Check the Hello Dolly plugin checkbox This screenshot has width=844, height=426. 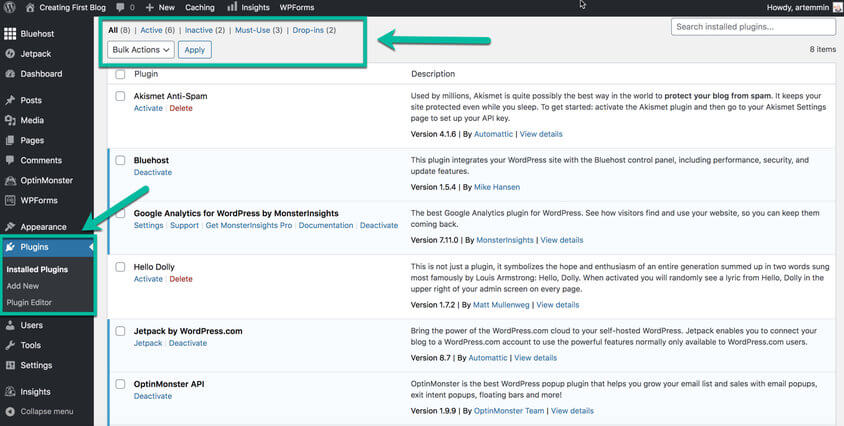120,267
